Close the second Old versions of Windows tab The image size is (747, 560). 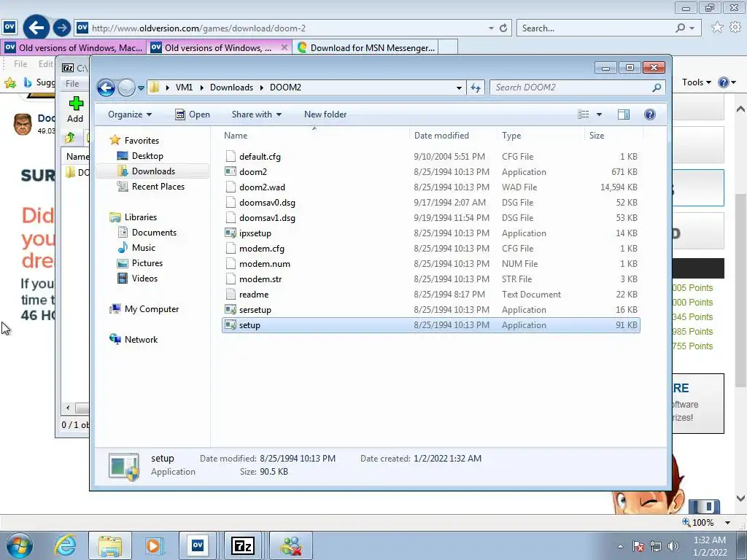tap(285, 47)
